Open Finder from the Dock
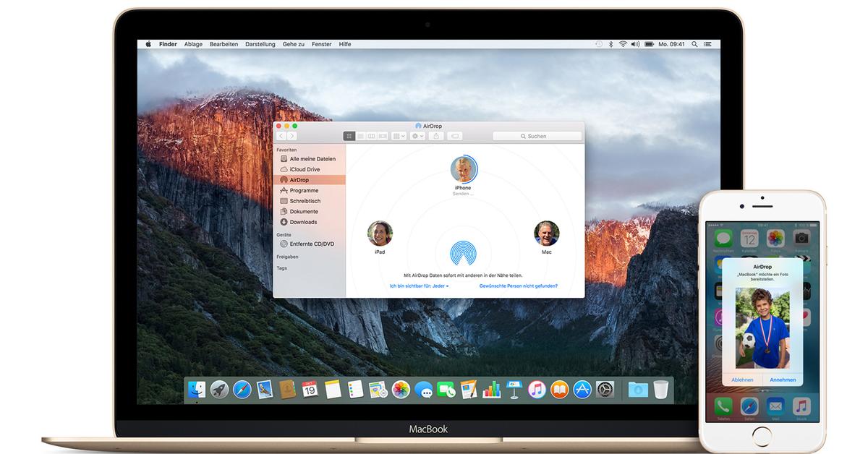Viewport: 868px width, 454px height. click(x=197, y=390)
